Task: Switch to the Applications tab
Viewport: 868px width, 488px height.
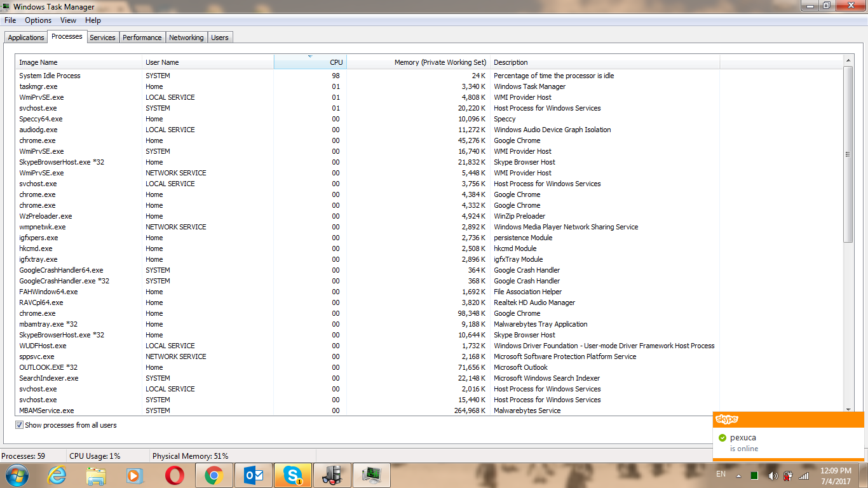Action: (26, 37)
